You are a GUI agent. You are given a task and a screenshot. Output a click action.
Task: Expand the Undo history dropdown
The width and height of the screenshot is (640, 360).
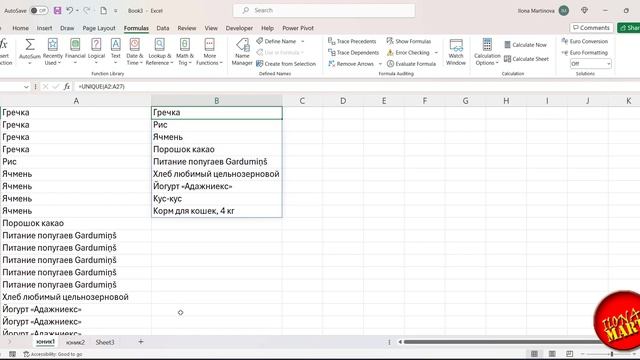click(x=77, y=11)
